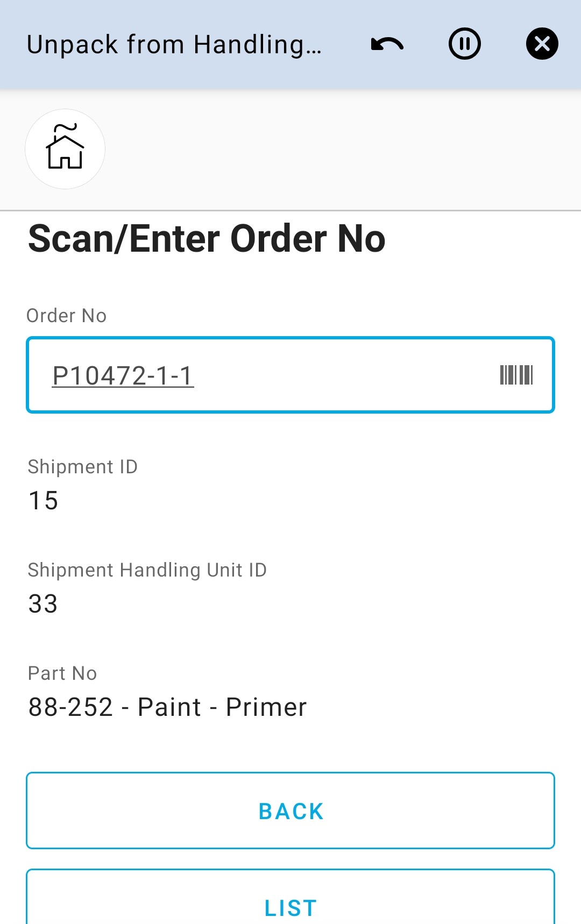
Task: Click the "Scan/Enter Order No" heading
Action: (207, 239)
